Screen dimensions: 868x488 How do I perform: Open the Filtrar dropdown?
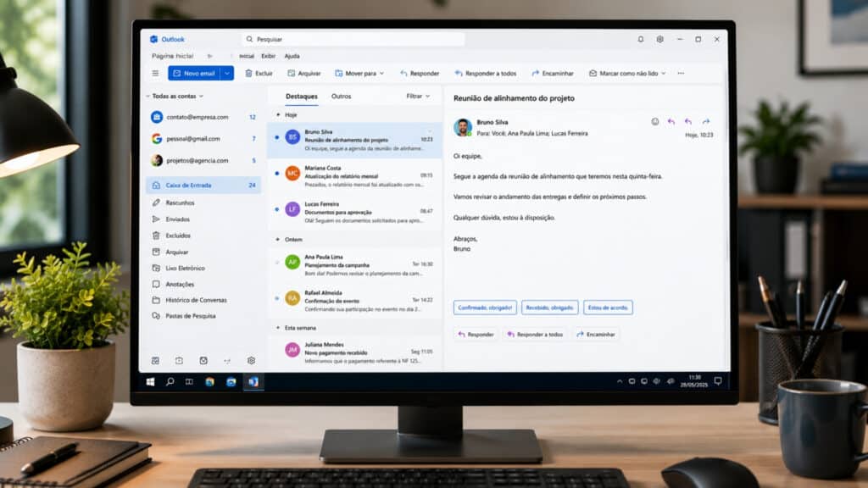[418, 97]
